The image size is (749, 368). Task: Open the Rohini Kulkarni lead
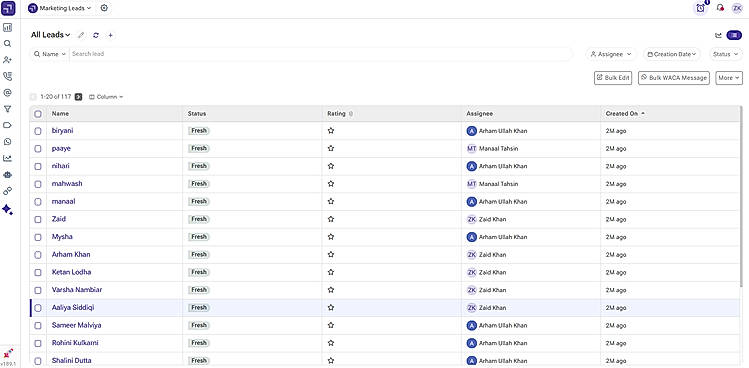[x=75, y=343]
